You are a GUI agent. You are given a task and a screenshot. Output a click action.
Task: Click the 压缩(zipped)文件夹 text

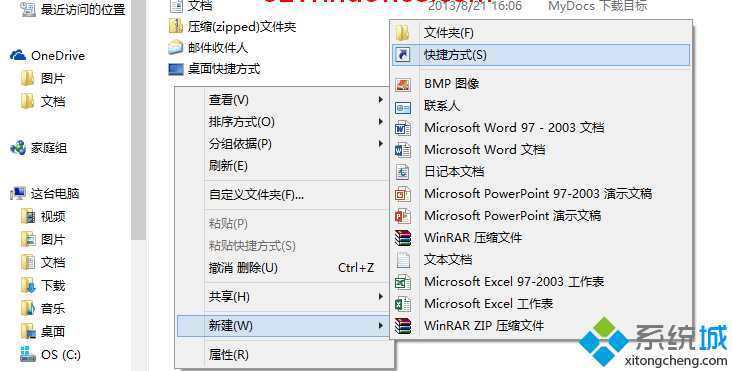pyautogui.click(x=242, y=27)
